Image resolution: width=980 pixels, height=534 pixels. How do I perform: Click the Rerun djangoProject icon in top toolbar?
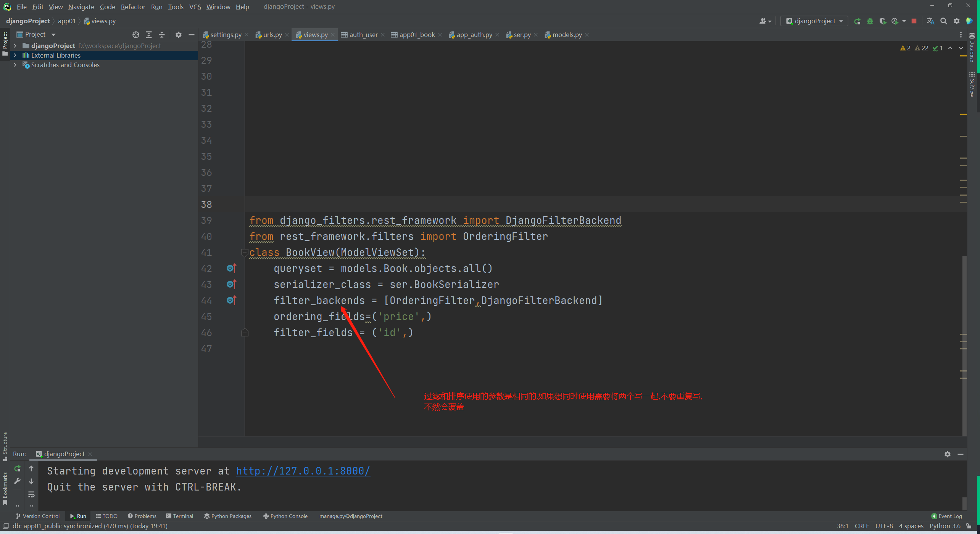coord(857,21)
